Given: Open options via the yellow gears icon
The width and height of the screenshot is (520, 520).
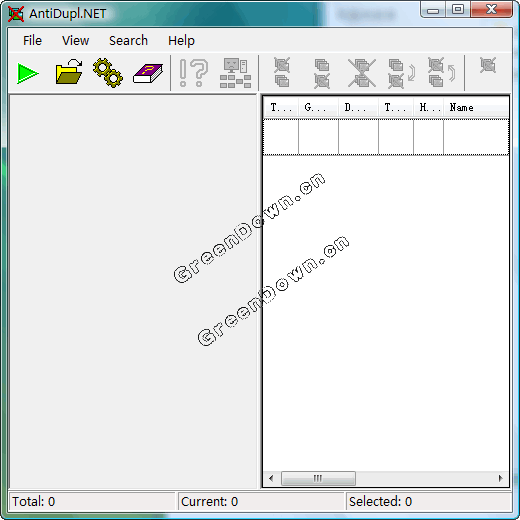Looking at the screenshot, I should coord(108,72).
